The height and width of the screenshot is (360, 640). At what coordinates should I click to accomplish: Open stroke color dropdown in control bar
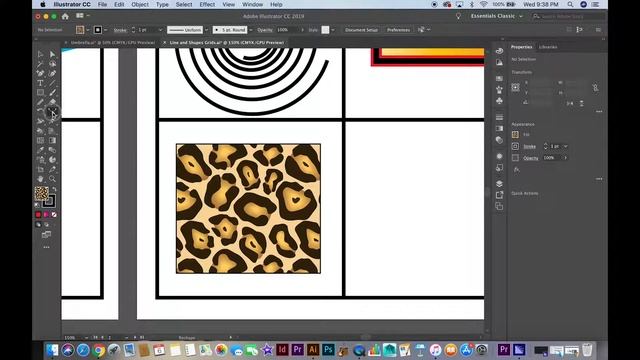106,30
